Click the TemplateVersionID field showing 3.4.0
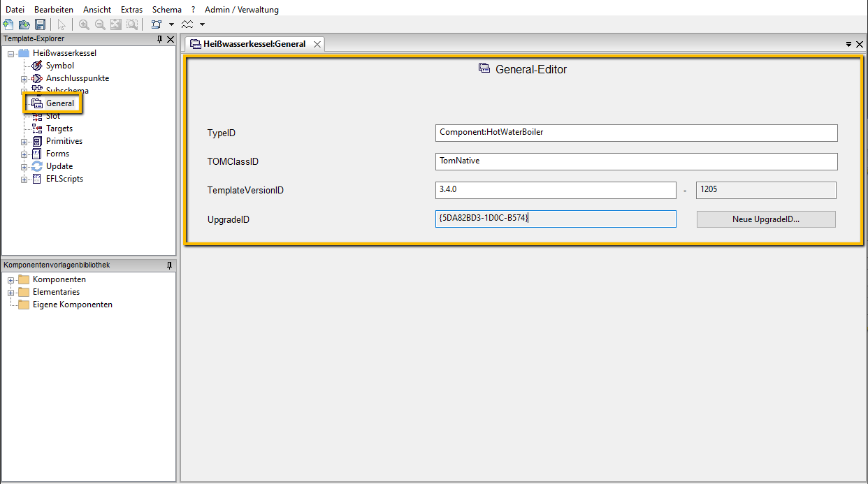This screenshot has height=484, width=868. point(555,190)
